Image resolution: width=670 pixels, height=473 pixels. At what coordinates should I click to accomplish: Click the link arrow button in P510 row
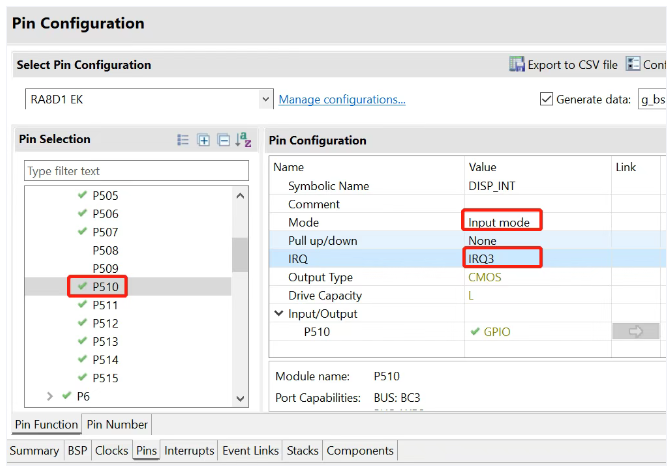point(635,331)
